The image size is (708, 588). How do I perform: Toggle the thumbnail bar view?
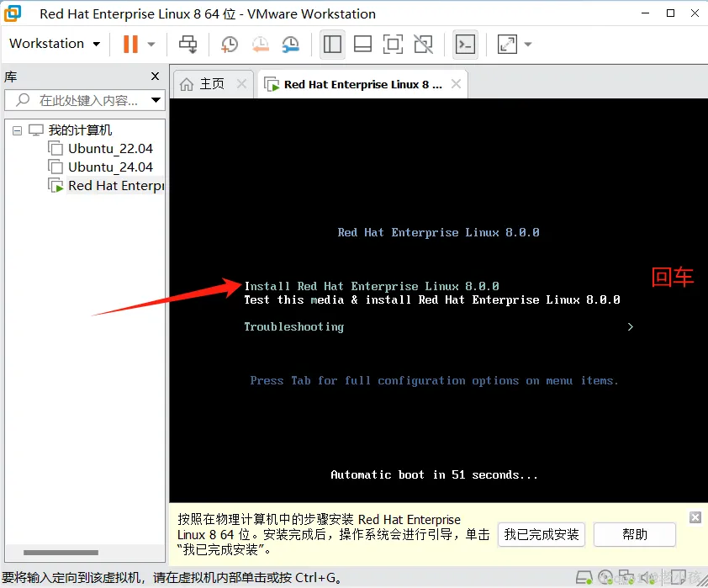pos(362,45)
